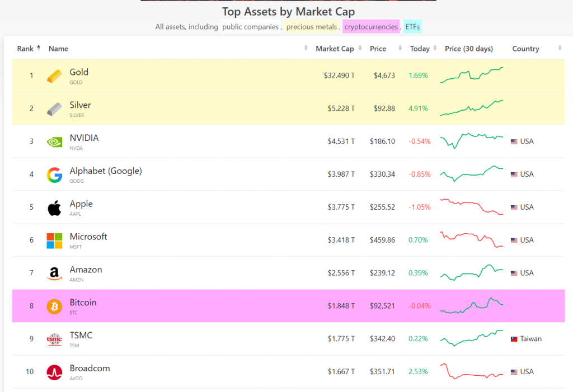Click the NVIDIA logo icon

click(54, 142)
